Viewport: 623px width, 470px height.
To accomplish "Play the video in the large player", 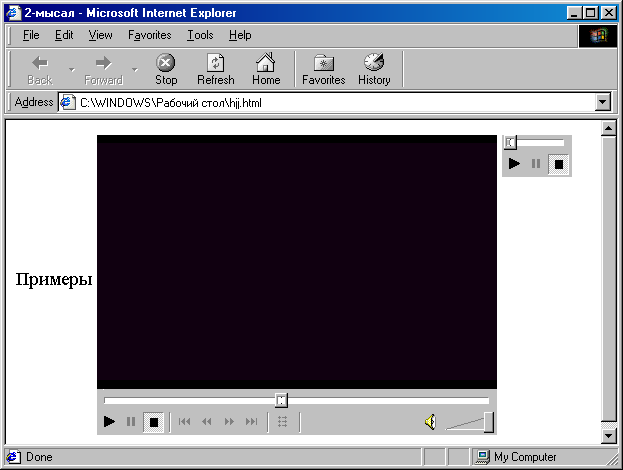I will coord(109,422).
